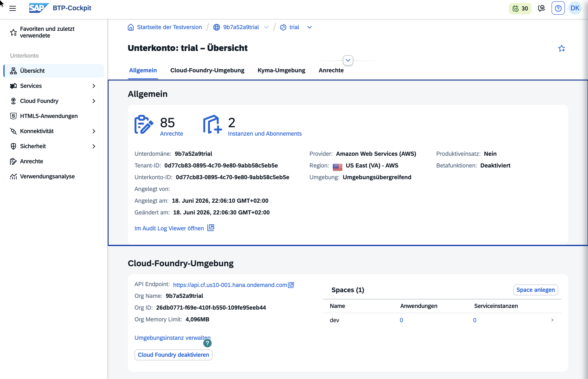Viewport: 588px width, 379px height.
Task: Open the DK user profile avatar
Action: pyautogui.click(x=575, y=8)
